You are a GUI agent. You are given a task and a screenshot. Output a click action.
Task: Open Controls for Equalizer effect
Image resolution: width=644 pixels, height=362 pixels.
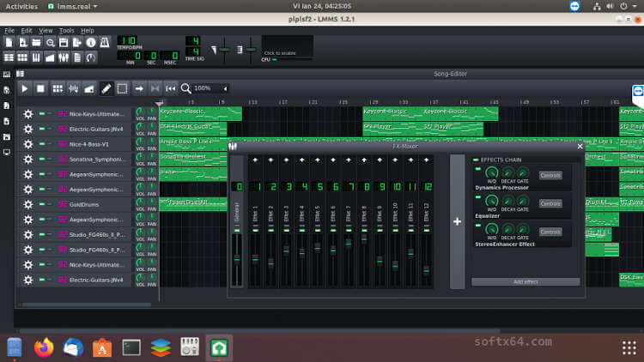click(x=550, y=203)
